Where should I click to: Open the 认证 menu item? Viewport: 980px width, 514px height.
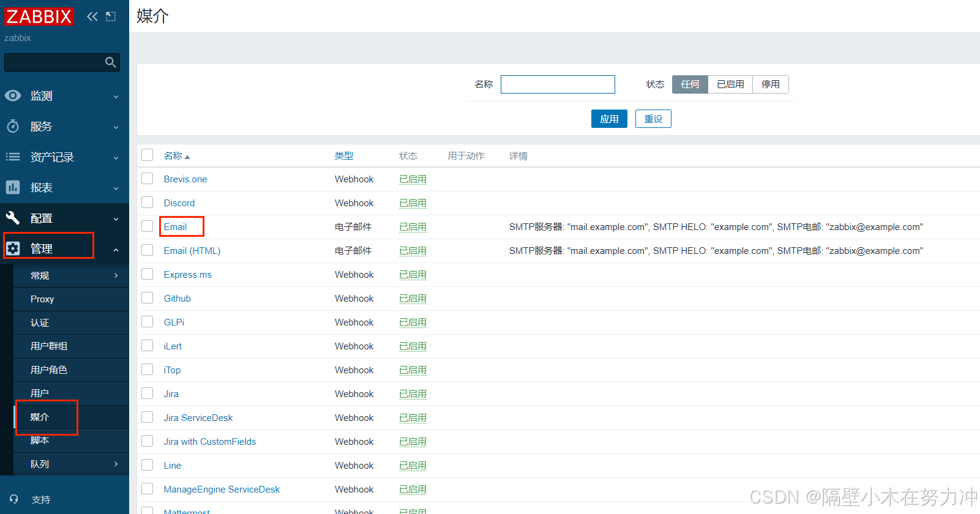coord(71,322)
